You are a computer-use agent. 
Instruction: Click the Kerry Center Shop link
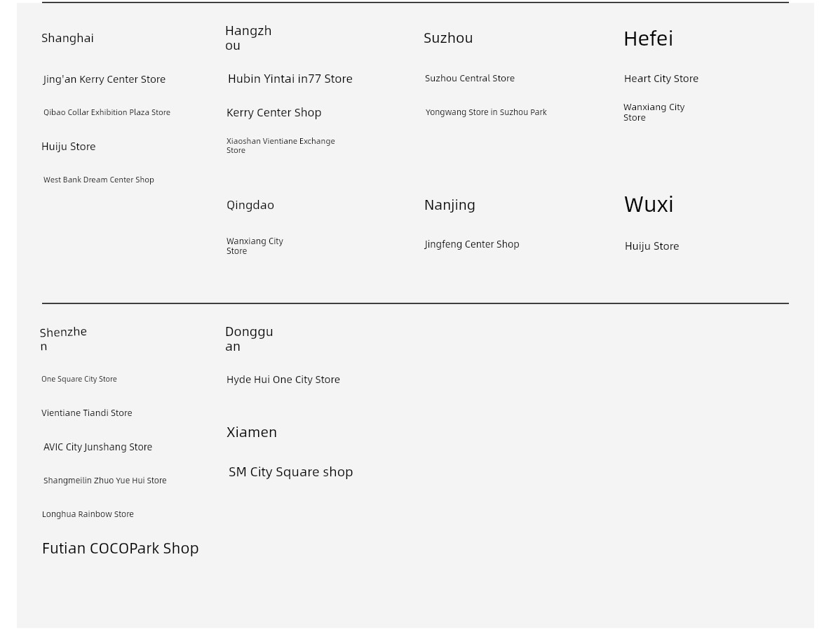(273, 112)
